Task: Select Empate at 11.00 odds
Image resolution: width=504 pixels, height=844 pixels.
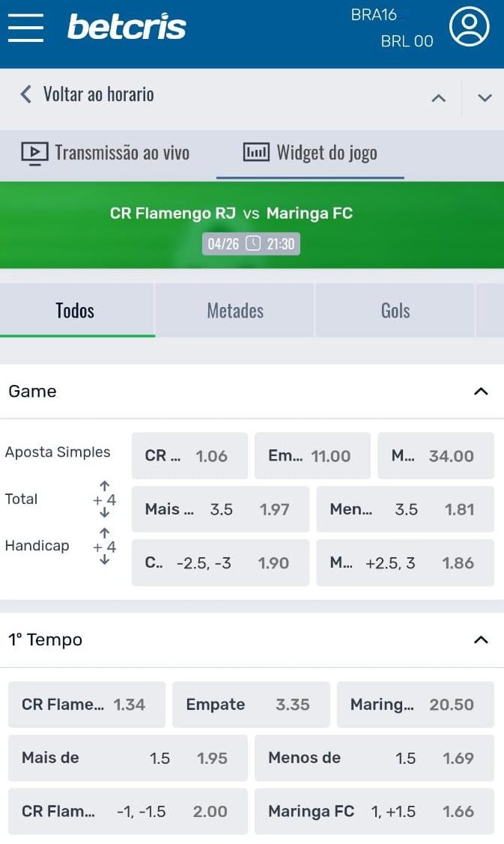Action: 312,456
